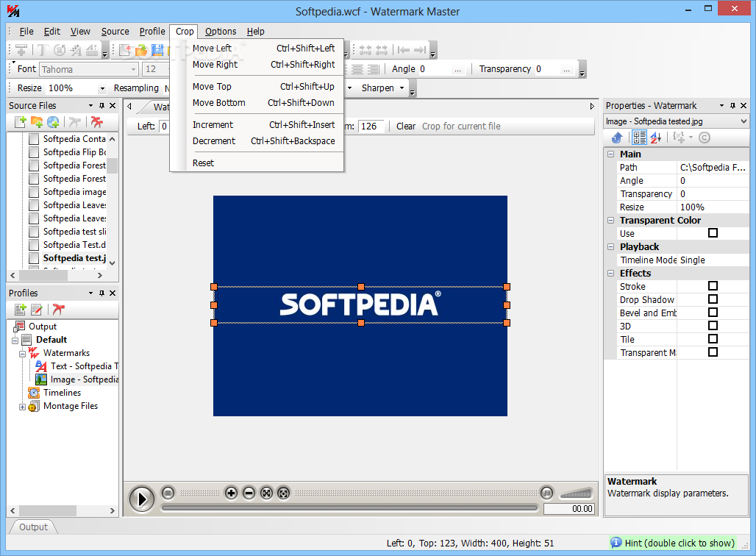Viewport: 756px width, 556px height.
Task: Pin the Source Files panel
Action: coord(101,106)
